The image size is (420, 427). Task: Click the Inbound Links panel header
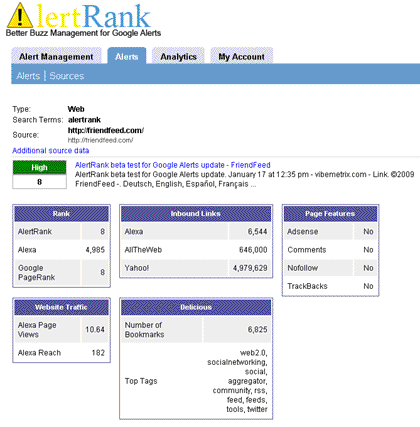[x=196, y=214]
